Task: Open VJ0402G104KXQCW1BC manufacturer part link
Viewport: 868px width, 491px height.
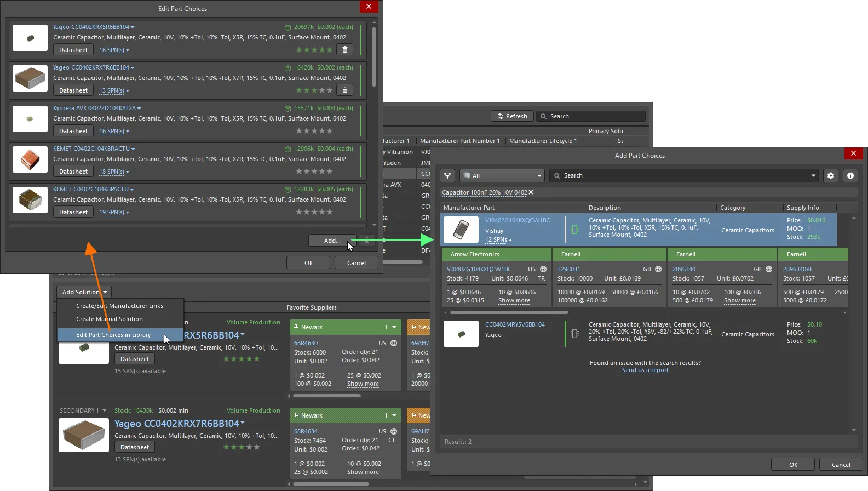Action: (517, 220)
